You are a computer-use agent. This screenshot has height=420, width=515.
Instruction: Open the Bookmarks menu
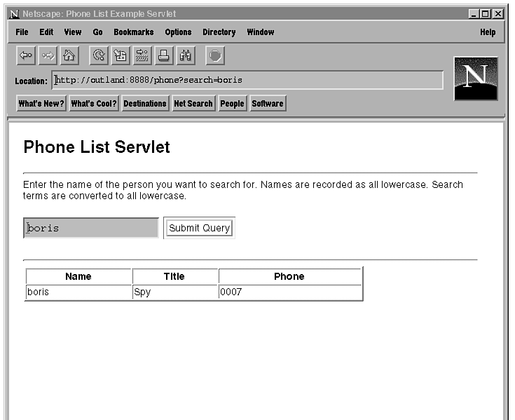tap(133, 32)
